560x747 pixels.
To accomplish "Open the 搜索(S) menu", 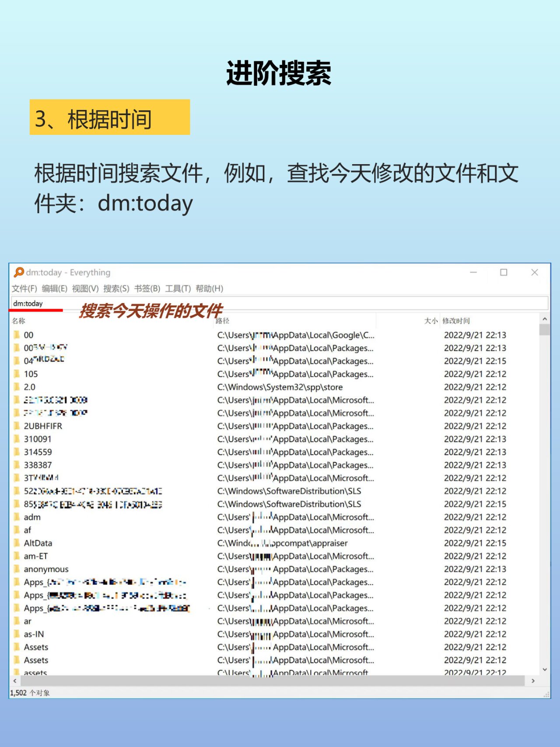I will (x=116, y=289).
